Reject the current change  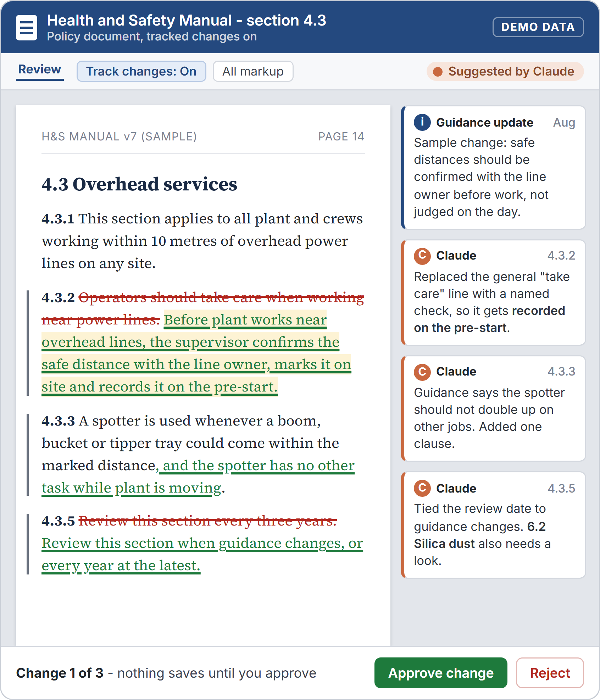click(x=550, y=673)
